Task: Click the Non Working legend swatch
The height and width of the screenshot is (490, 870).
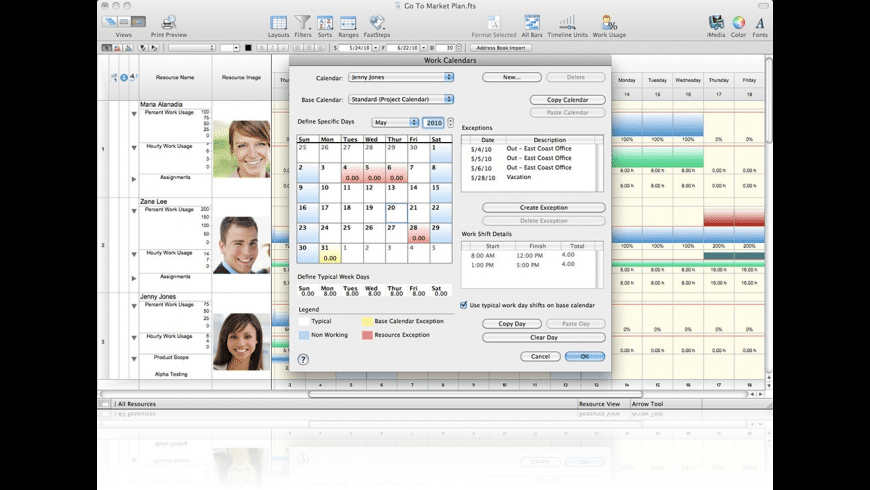Action: [x=304, y=335]
